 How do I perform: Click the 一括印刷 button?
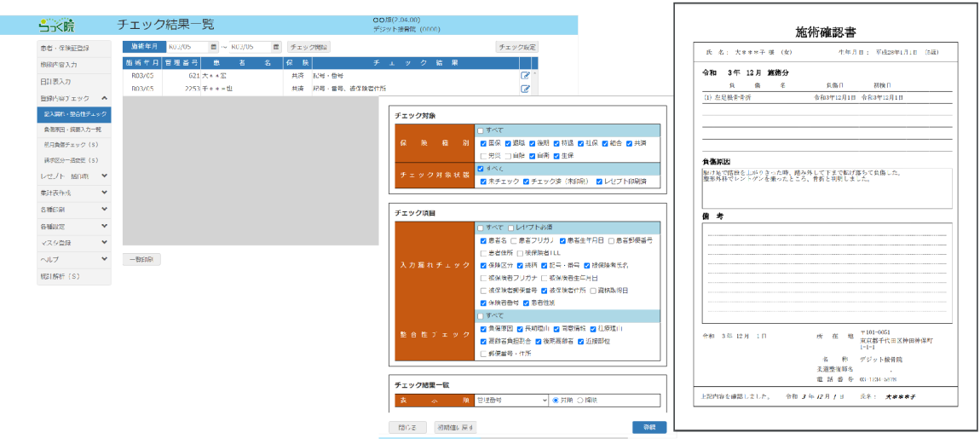141,259
